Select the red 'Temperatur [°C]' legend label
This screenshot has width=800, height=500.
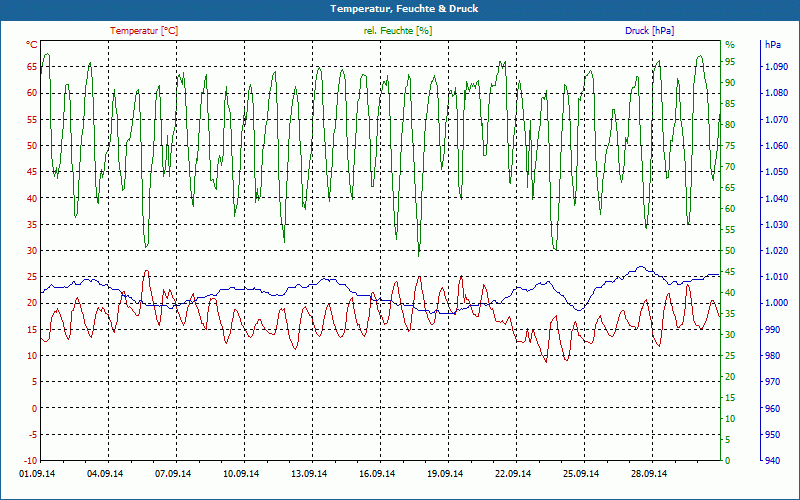point(144,31)
